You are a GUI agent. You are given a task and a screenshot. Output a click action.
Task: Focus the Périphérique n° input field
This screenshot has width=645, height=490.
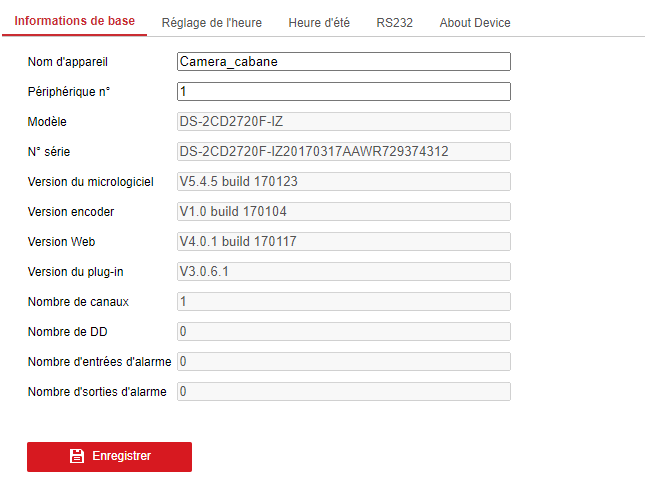(x=343, y=92)
